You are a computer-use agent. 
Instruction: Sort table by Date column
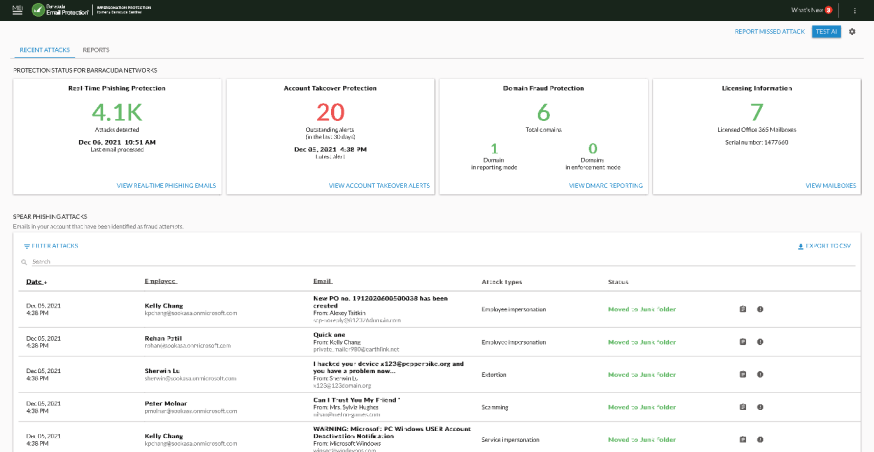coord(36,282)
